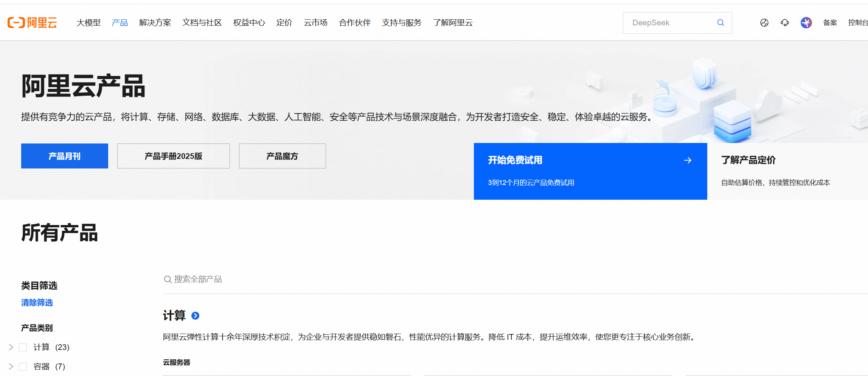868x376 pixels.
Task: Open the 大模型 navigation menu
Action: (x=89, y=23)
